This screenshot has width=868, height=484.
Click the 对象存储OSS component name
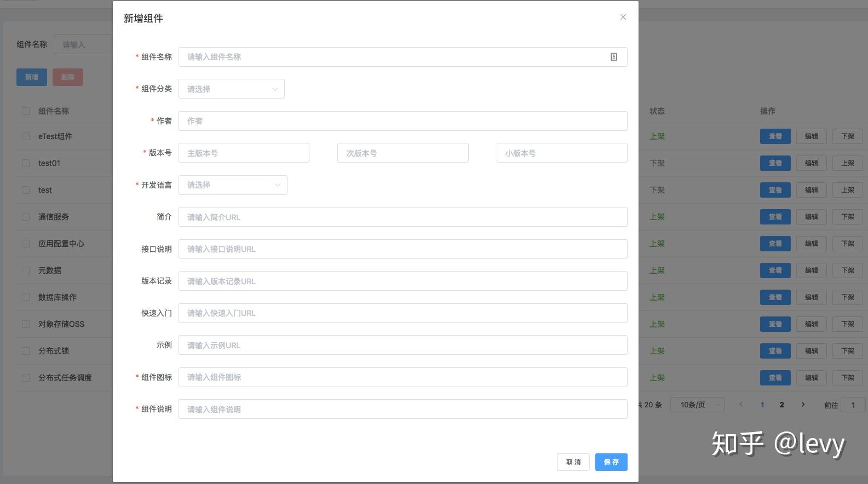pos(61,324)
